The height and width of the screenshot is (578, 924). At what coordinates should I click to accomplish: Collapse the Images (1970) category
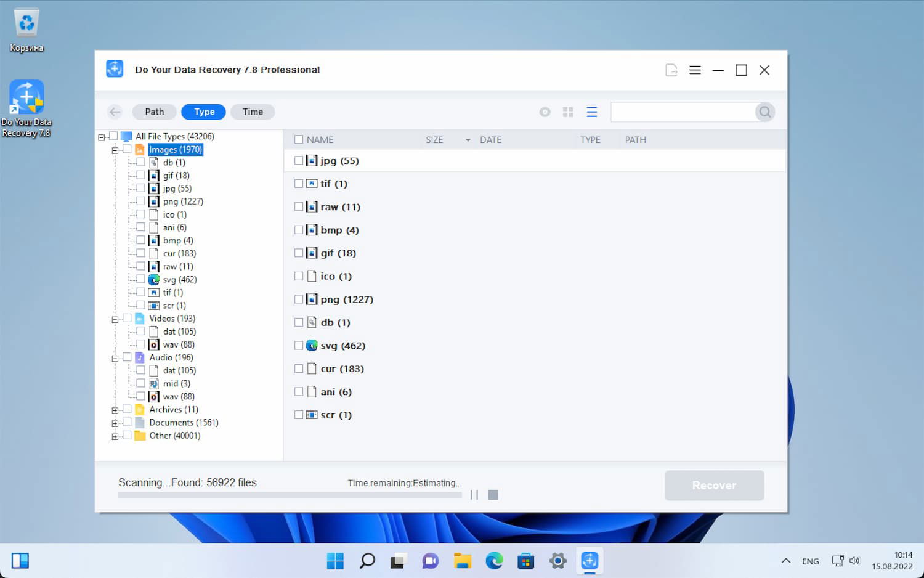point(115,149)
